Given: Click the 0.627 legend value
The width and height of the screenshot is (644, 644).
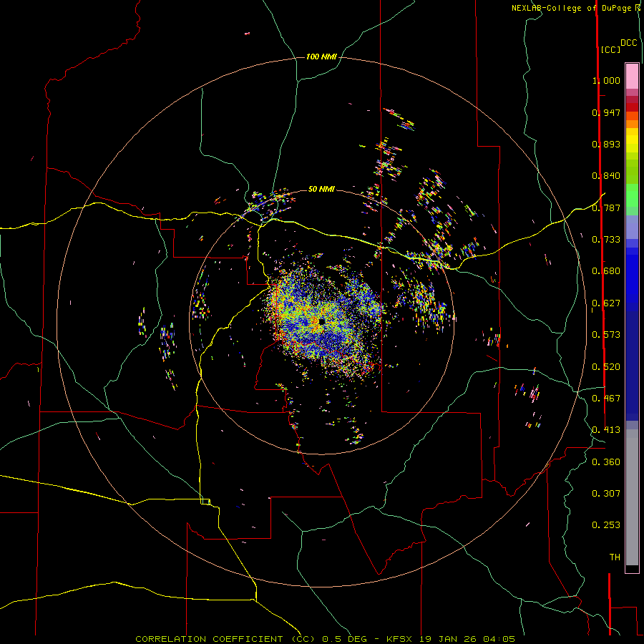Looking at the screenshot, I should point(606,303).
